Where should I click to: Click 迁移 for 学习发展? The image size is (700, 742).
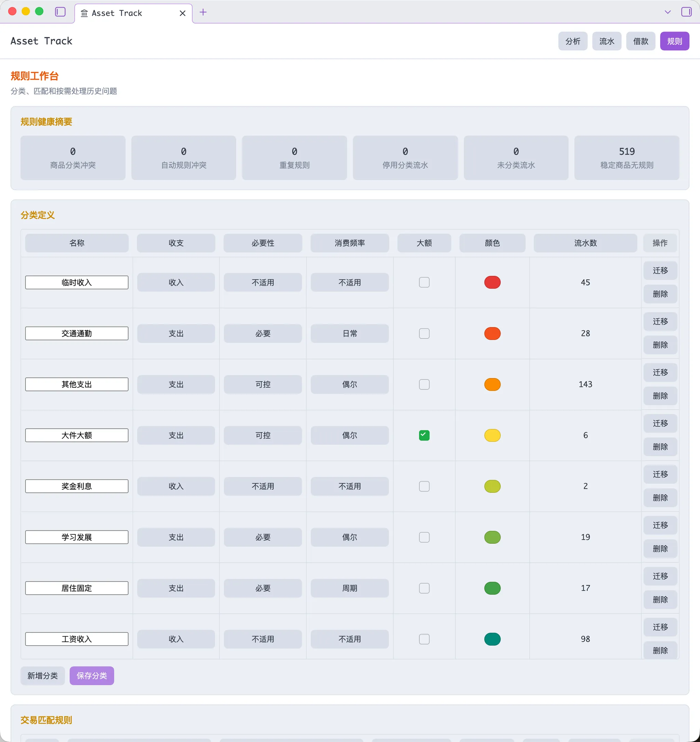[660, 525]
